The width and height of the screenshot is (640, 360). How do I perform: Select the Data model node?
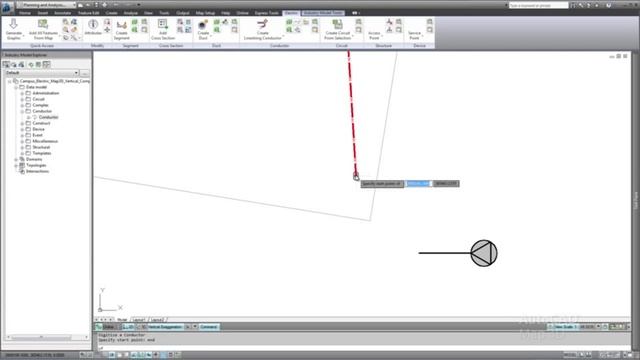point(36,87)
